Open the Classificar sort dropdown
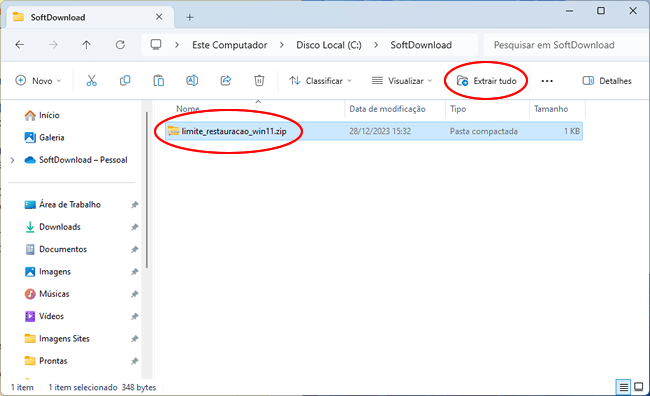The height and width of the screenshot is (396, 650). click(x=320, y=81)
